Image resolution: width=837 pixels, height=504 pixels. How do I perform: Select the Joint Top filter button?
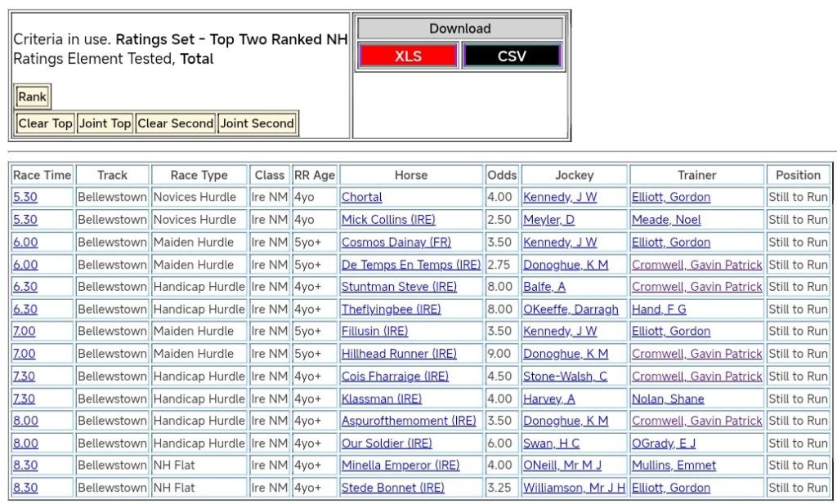coord(105,123)
